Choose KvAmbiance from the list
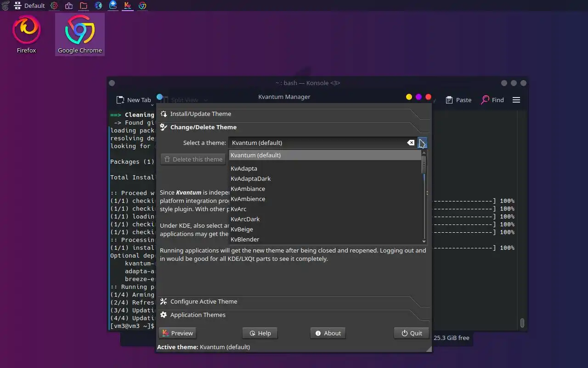This screenshot has width=588, height=368. pyautogui.click(x=325, y=189)
